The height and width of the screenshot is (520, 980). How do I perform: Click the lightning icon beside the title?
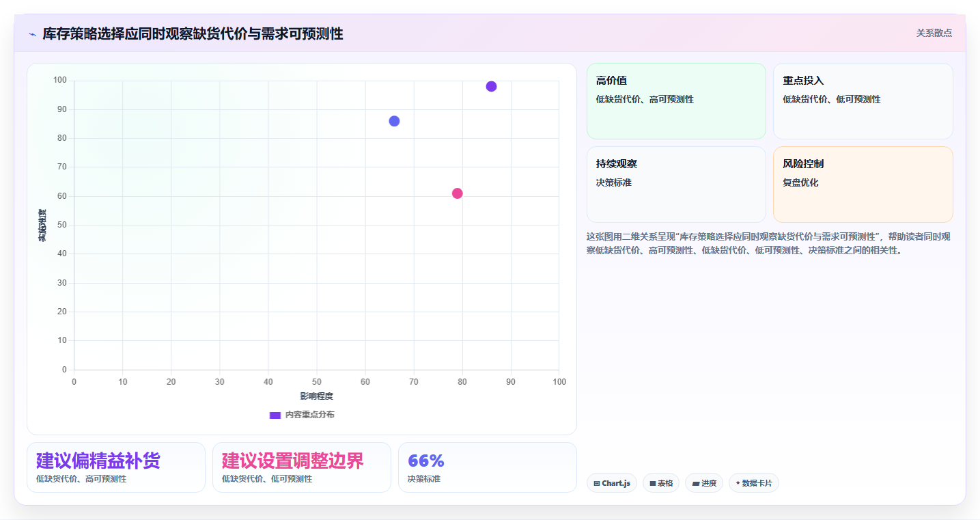point(32,33)
